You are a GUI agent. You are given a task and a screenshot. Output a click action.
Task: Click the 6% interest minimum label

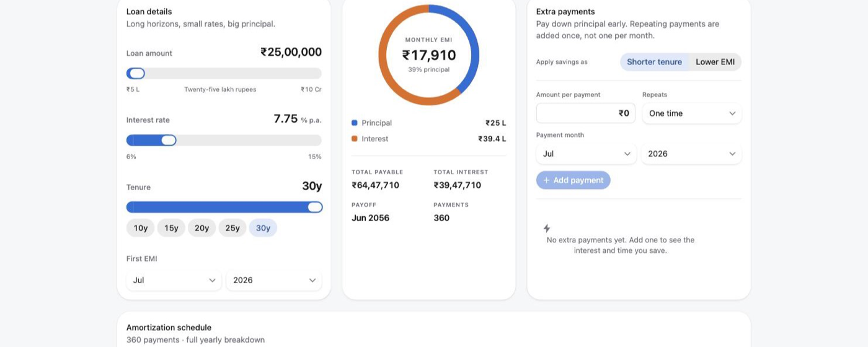(131, 157)
